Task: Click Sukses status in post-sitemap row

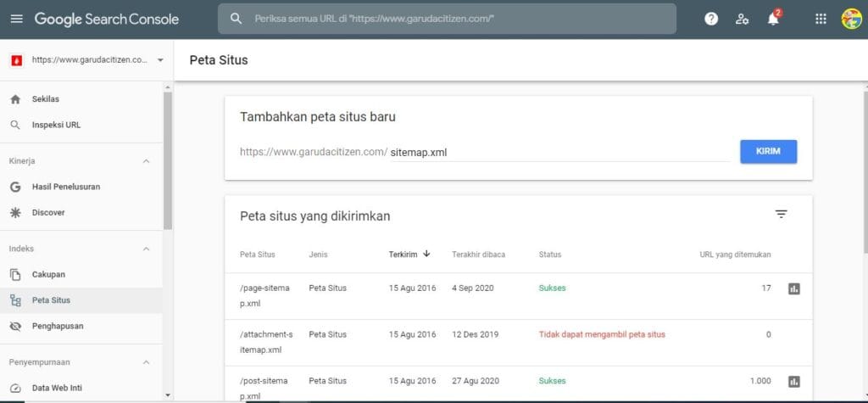Action: click(x=553, y=381)
